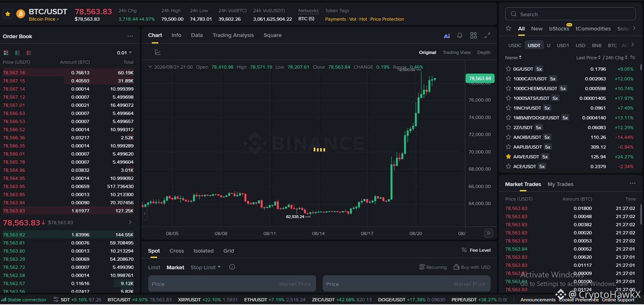644x305 pixels.
Task: Switch to the Info tab
Action: pos(176,35)
